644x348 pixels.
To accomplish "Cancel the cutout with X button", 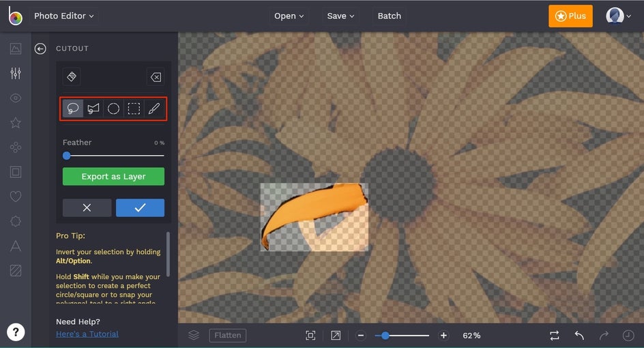I will [87, 207].
